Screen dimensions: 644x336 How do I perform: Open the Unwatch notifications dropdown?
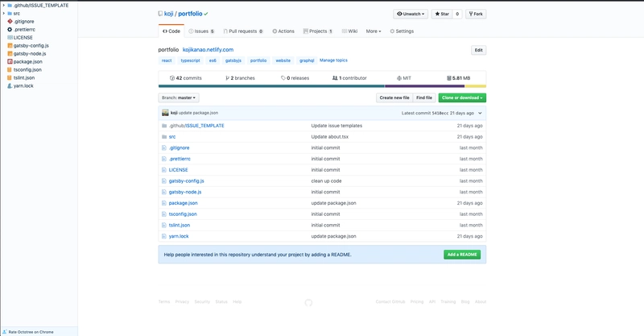coord(411,14)
